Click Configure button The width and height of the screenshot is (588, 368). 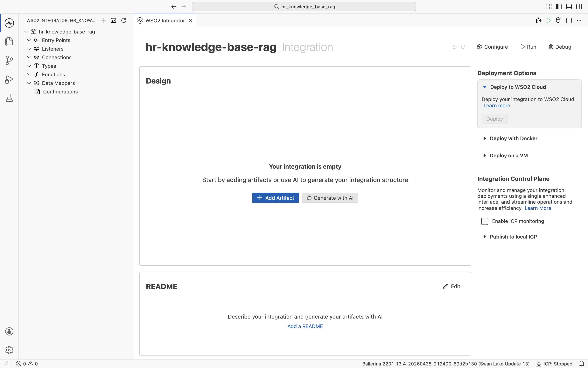(x=492, y=47)
